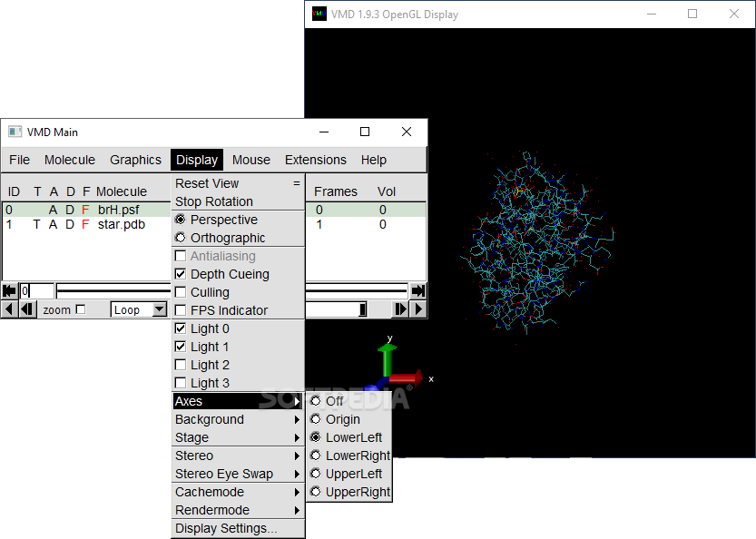Toggle Displayed flag D for star.pdb
The image size is (756, 539).
[x=70, y=224]
